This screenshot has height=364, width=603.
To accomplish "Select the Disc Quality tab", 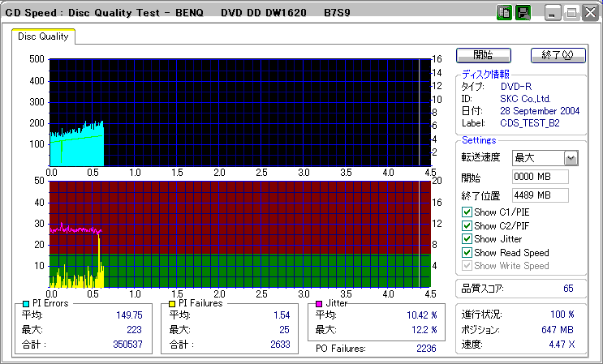I will coord(43,36).
